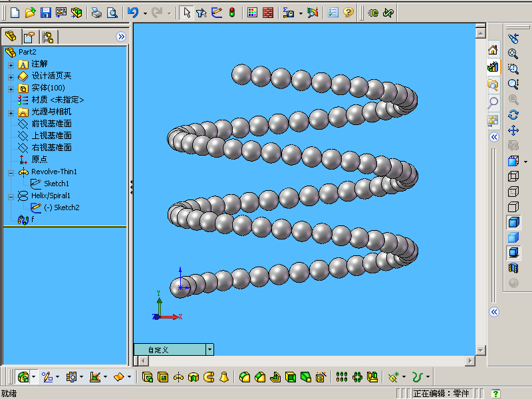Click the New document icon
Image resolution: width=532 pixels, height=399 pixels.
(x=15, y=13)
